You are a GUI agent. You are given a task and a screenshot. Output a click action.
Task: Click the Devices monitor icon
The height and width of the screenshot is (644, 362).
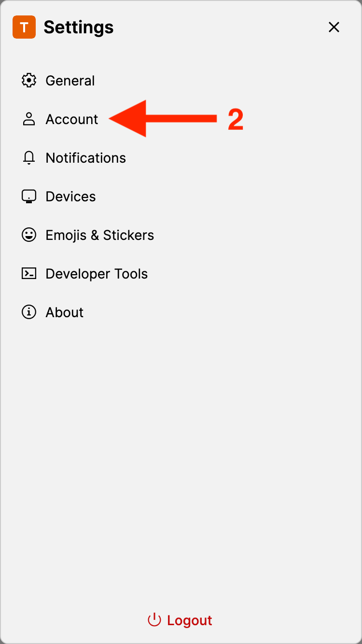coord(29,196)
